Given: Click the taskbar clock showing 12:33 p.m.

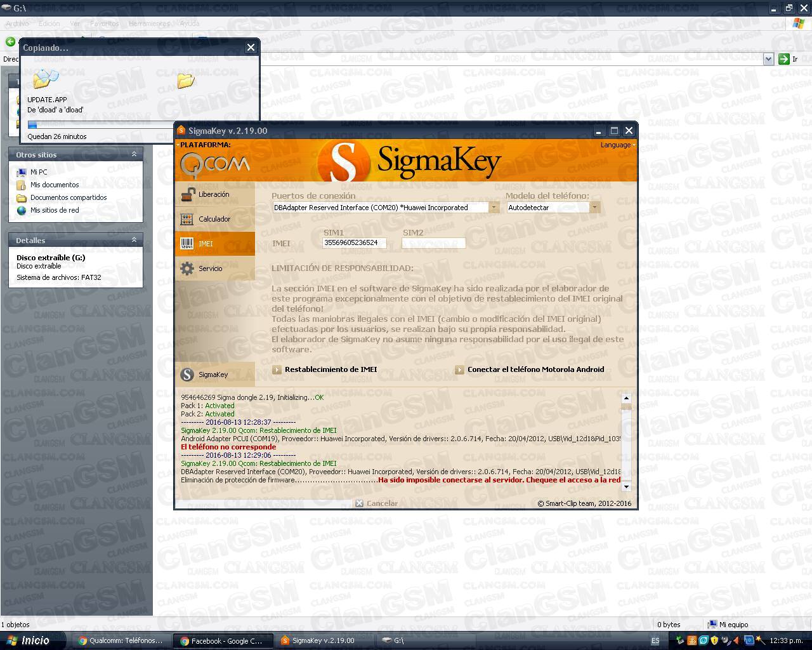Looking at the screenshot, I should coord(786,641).
